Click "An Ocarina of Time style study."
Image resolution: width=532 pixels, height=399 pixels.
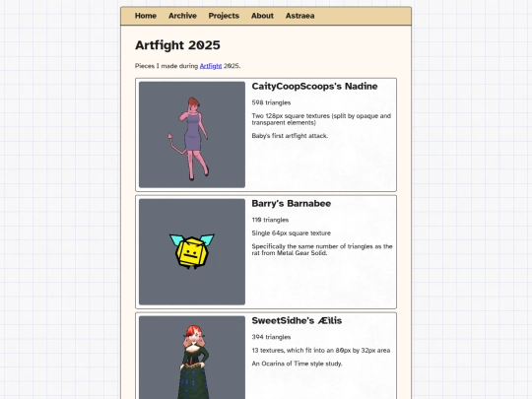pos(297,364)
